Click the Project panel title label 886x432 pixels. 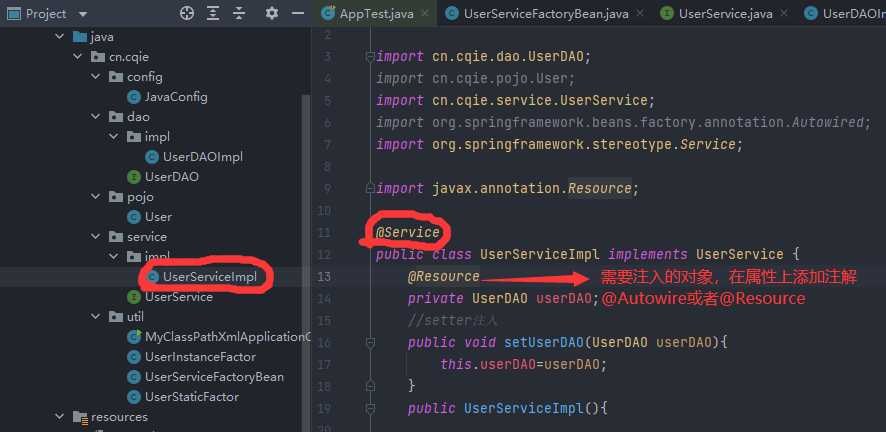pos(46,14)
